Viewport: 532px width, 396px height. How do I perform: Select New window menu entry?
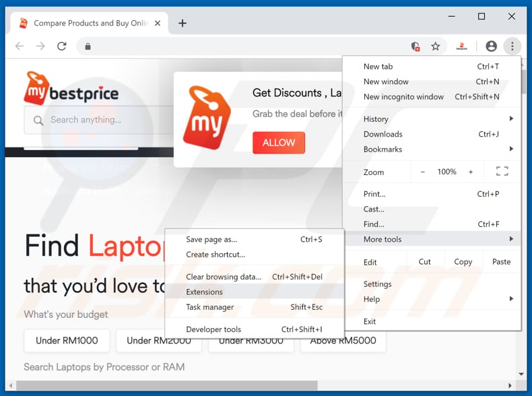(431, 81)
